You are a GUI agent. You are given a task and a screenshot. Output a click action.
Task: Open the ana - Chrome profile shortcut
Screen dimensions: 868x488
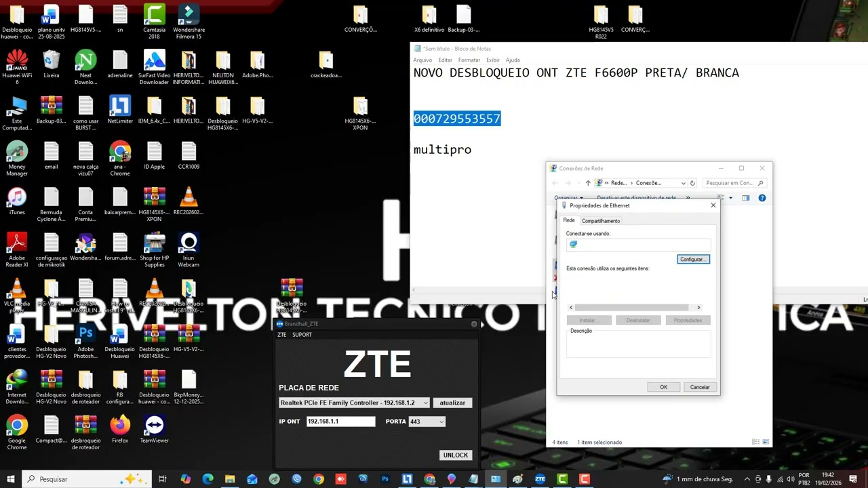click(120, 158)
